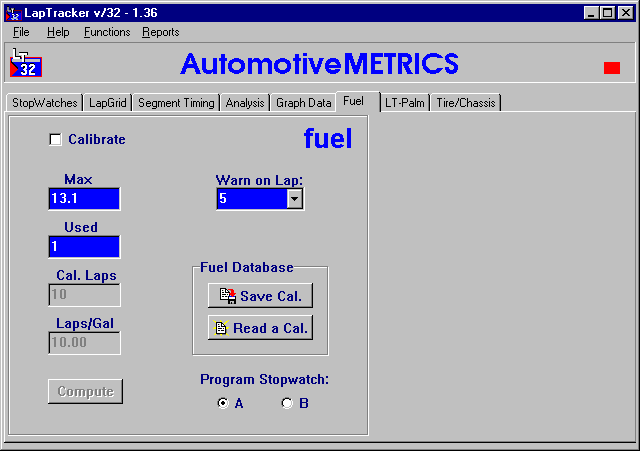
Task: Click the Compute button
Action: [85, 391]
